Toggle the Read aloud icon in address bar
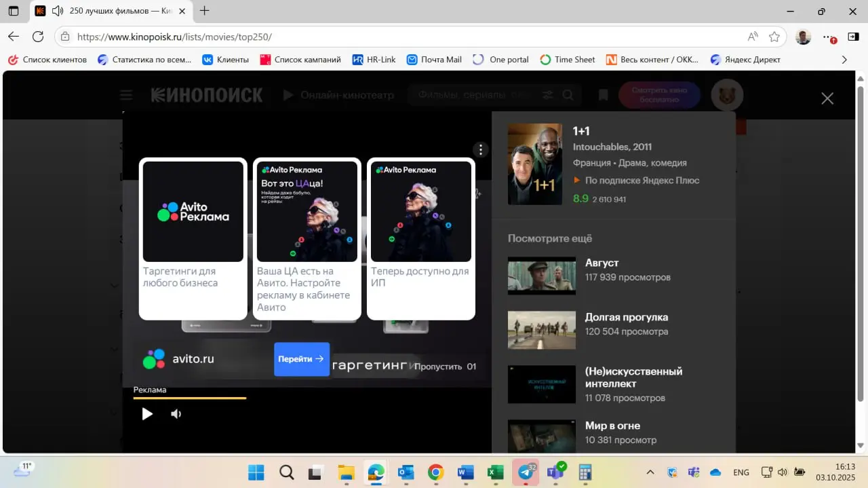 (753, 37)
